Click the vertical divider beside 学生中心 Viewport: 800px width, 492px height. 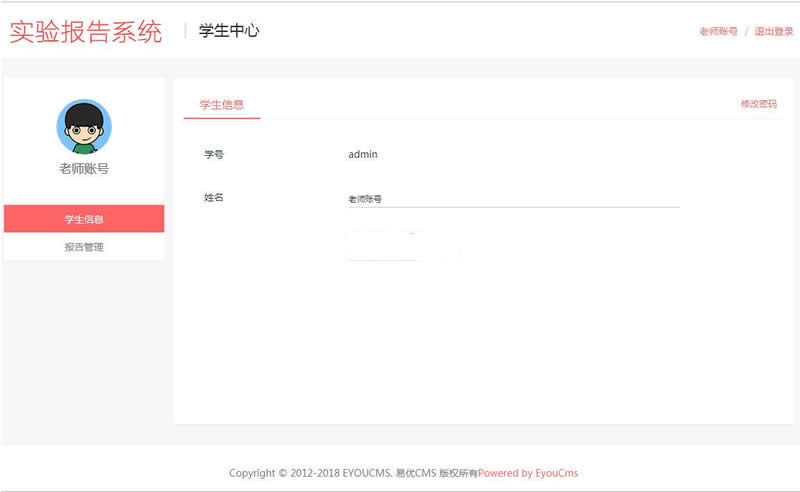coord(185,31)
